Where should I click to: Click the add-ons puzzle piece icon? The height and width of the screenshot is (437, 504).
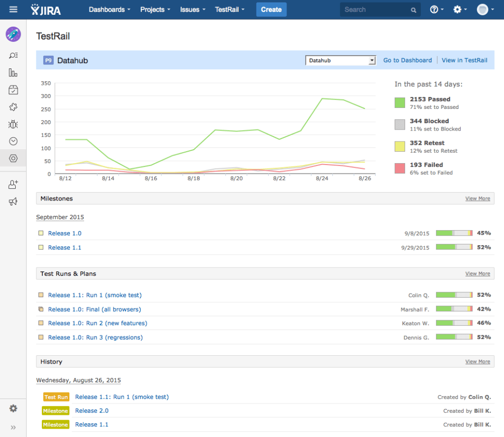[13, 107]
